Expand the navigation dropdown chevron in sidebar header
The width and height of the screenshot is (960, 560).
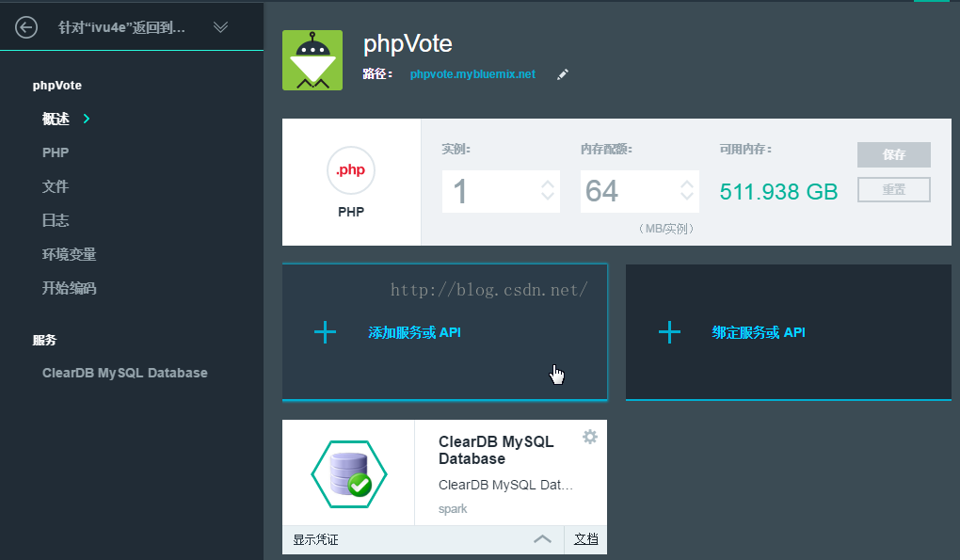point(220,27)
